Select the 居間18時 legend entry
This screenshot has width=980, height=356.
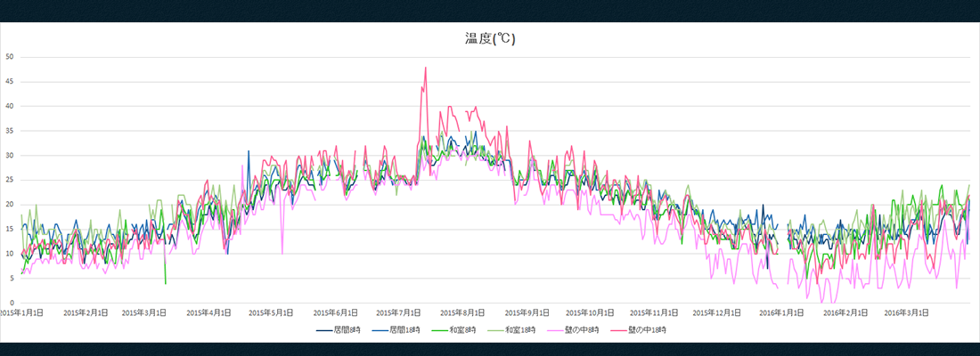[x=396, y=329]
